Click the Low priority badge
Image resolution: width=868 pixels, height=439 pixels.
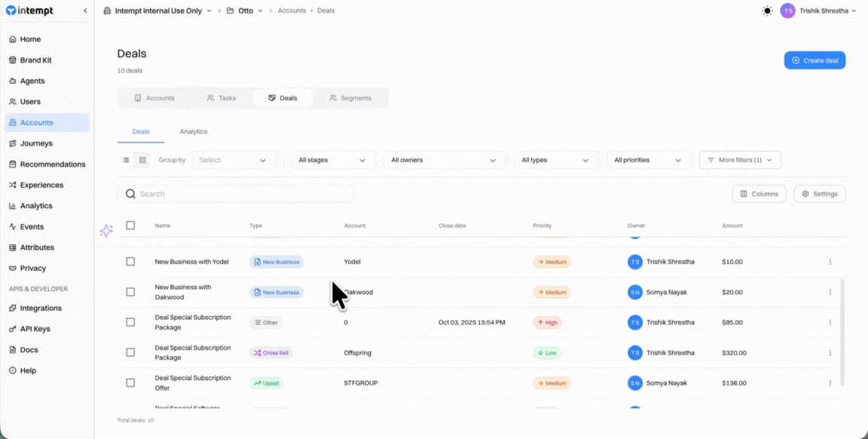pyautogui.click(x=546, y=352)
